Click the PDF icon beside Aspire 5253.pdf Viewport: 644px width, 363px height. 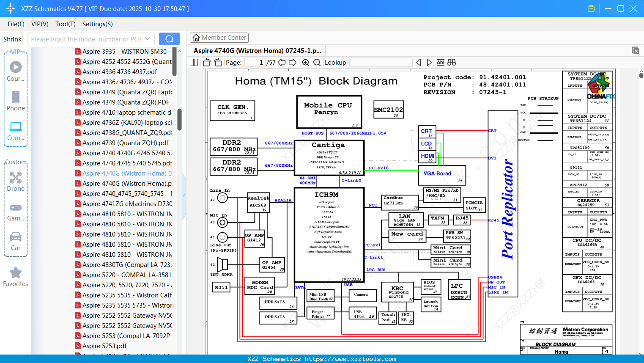[x=78, y=346]
